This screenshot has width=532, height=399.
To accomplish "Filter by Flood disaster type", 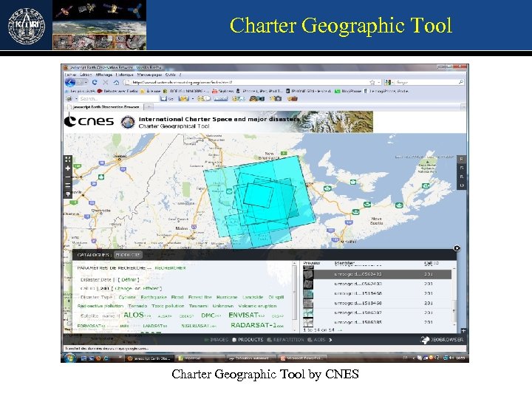I will click(177, 297).
